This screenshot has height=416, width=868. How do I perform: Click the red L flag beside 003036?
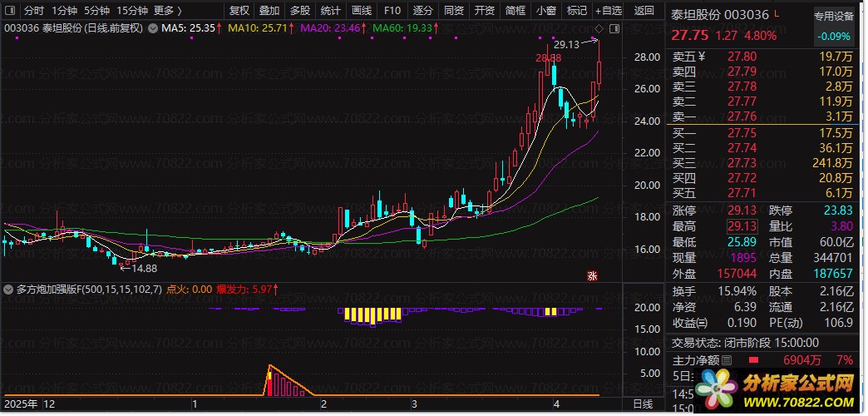coord(776,12)
